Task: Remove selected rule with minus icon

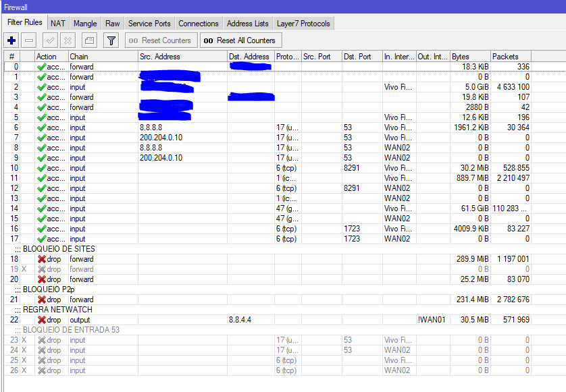Action: pos(29,40)
